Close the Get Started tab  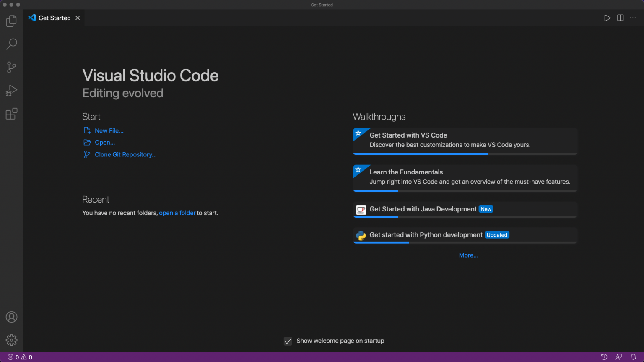pyautogui.click(x=78, y=18)
